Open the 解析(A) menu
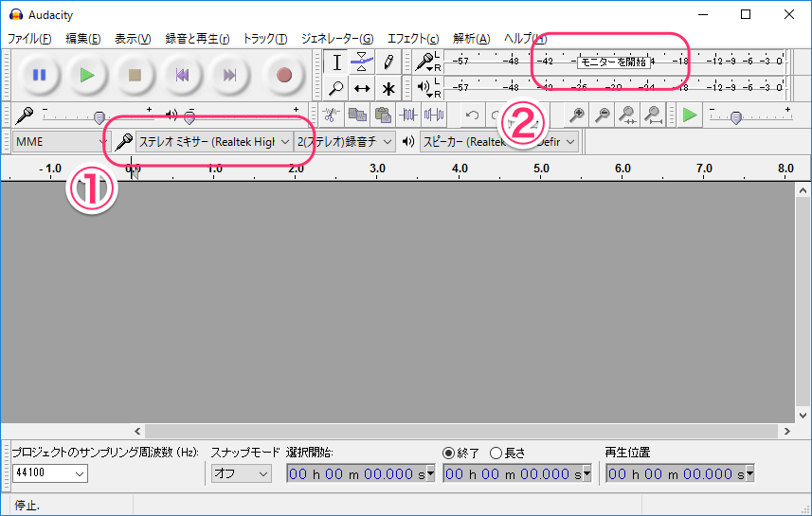 [x=471, y=38]
